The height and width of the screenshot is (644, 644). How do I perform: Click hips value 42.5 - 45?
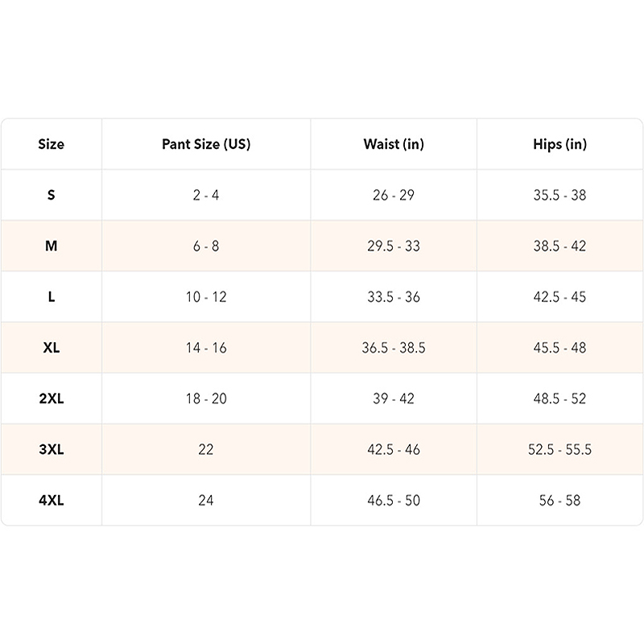pos(559,297)
